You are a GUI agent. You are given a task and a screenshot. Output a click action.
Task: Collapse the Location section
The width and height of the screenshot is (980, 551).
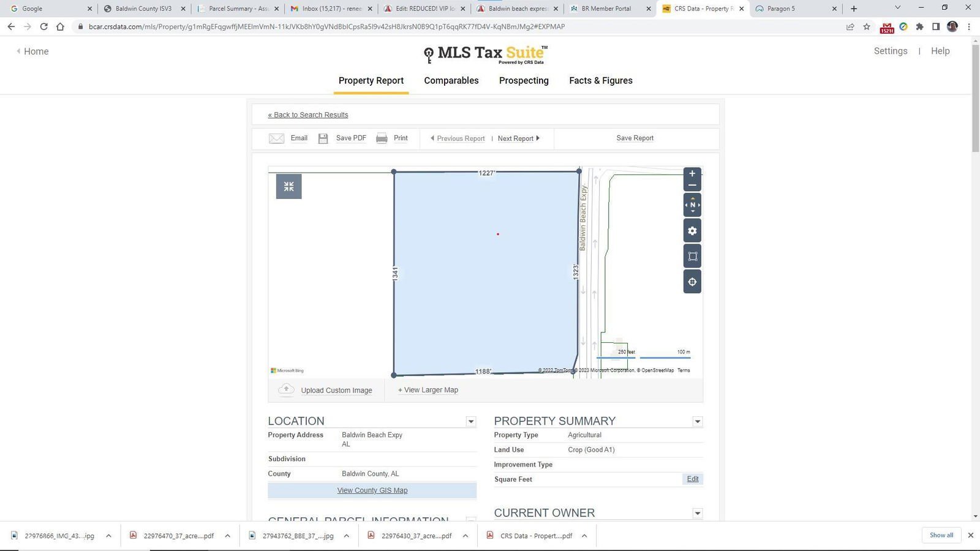click(470, 421)
